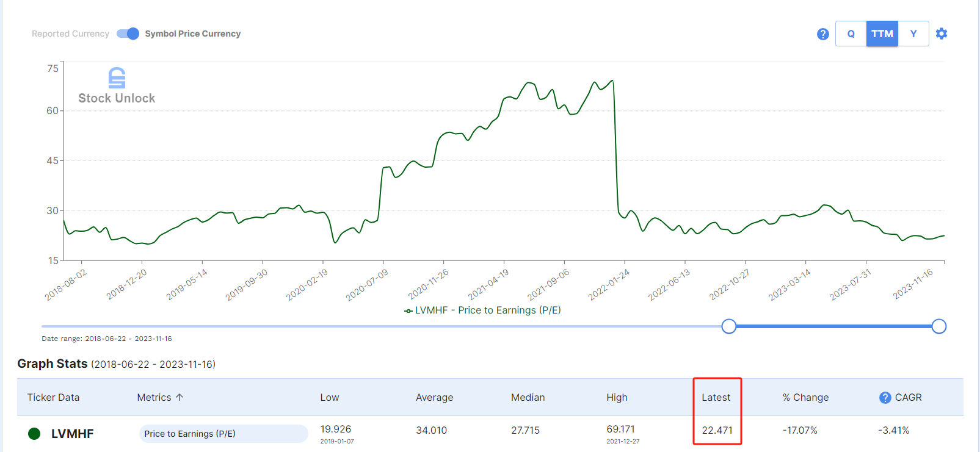Click the CAGR help question mark icon
The width and height of the screenshot is (980, 452).
pyautogui.click(x=885, y=398)
